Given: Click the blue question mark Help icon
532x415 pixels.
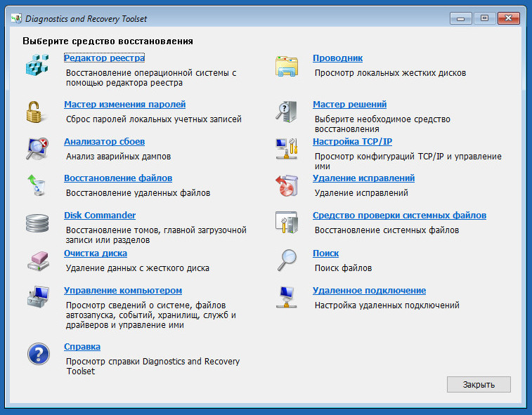Looking at the screenshot, I should click(x=37, y=354).
